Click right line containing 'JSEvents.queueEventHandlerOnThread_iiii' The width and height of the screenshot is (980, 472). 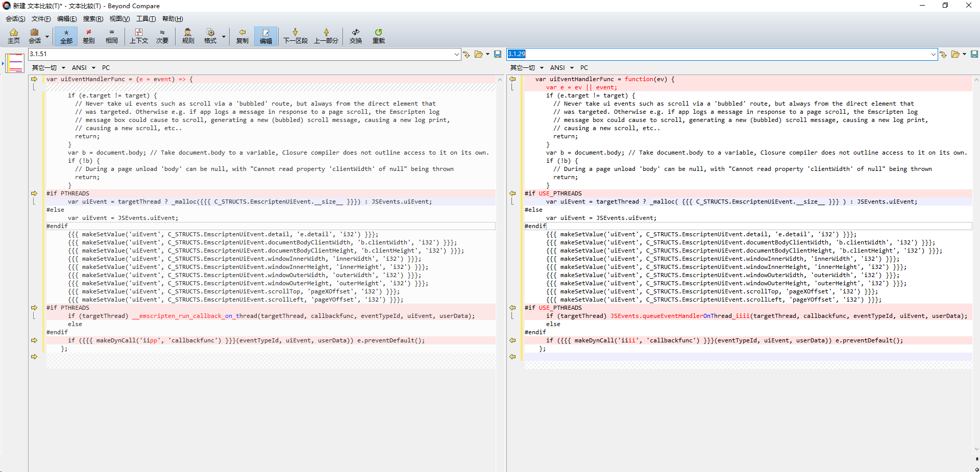point(748,316)
